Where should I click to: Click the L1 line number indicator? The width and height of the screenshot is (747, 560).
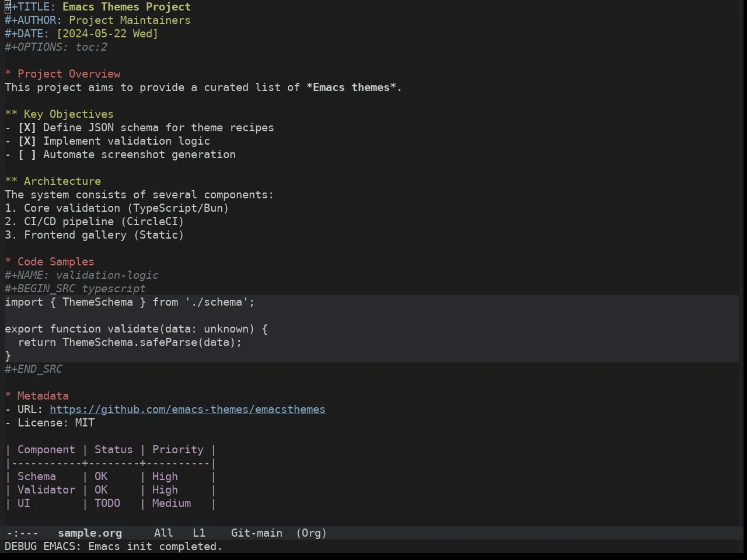point(199,533)
